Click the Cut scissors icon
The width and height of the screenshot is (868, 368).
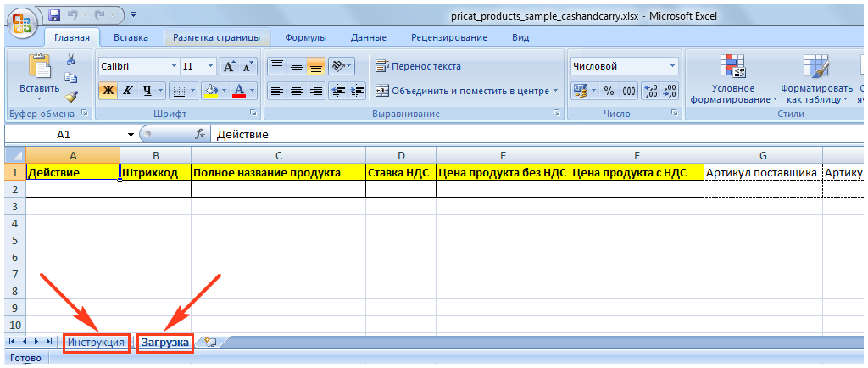(x=71, y=59)
